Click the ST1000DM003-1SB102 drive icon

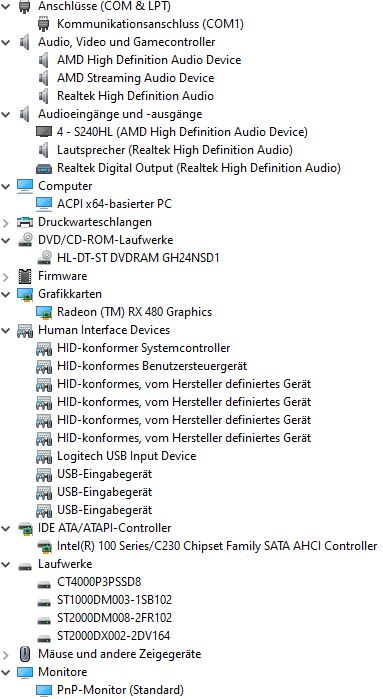coord(44,602)
